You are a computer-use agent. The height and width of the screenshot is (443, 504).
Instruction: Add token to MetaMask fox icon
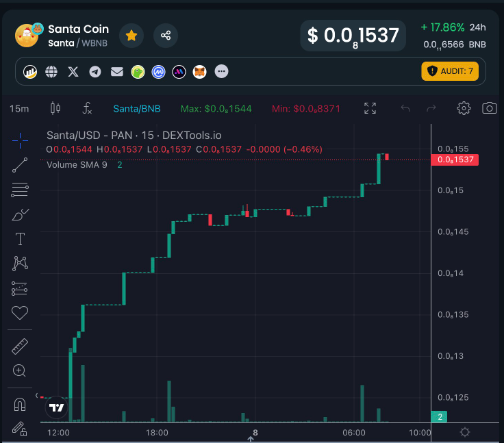pos(199,71)
